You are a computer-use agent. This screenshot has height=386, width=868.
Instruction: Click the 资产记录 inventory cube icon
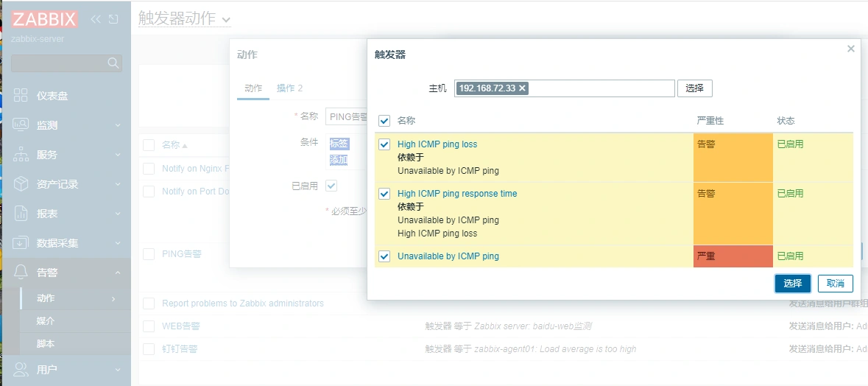coord(21,184)
